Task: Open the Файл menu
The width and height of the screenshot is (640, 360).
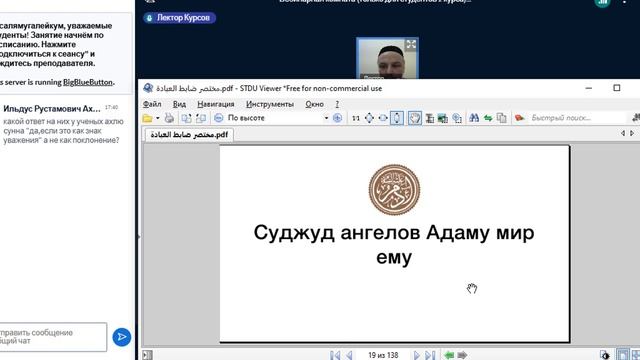Action: [152, 104]
